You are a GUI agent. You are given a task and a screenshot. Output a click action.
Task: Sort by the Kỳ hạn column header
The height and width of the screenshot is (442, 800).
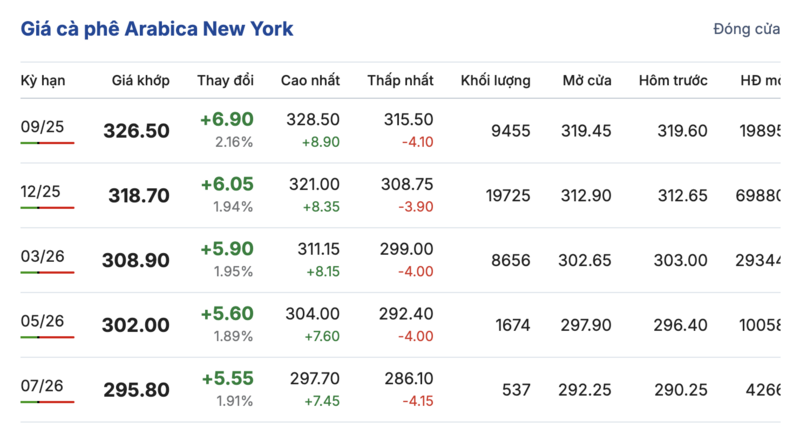tap(42, 80)
